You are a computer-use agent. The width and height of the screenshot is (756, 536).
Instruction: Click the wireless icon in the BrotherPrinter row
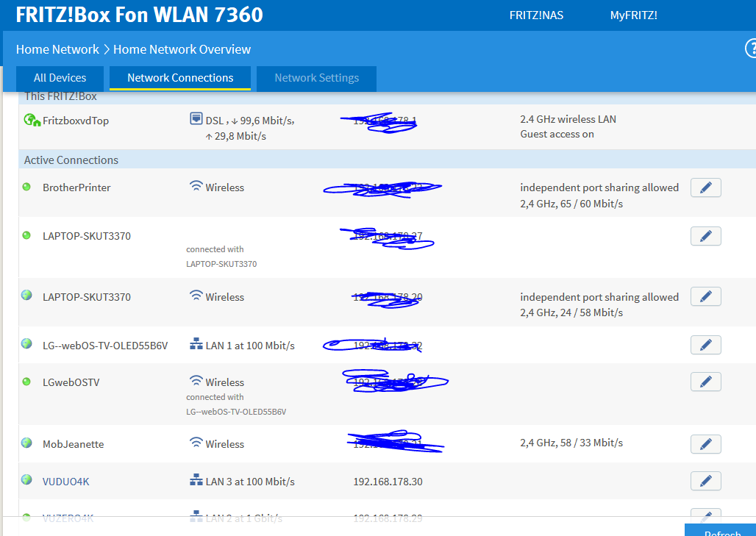196,186
